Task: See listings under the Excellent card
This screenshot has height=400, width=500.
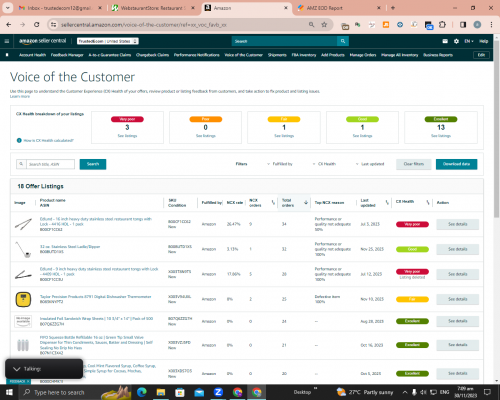Action: 441,136
